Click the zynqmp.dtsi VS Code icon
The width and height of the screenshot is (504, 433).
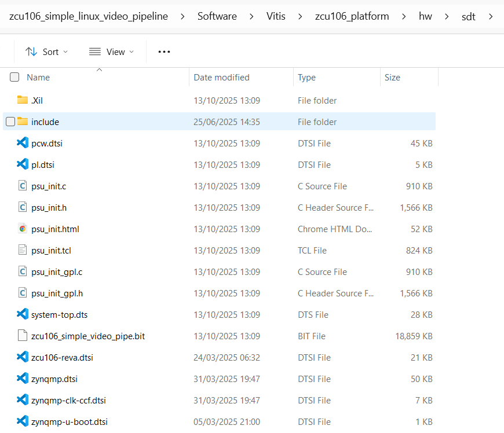(23, 379)
